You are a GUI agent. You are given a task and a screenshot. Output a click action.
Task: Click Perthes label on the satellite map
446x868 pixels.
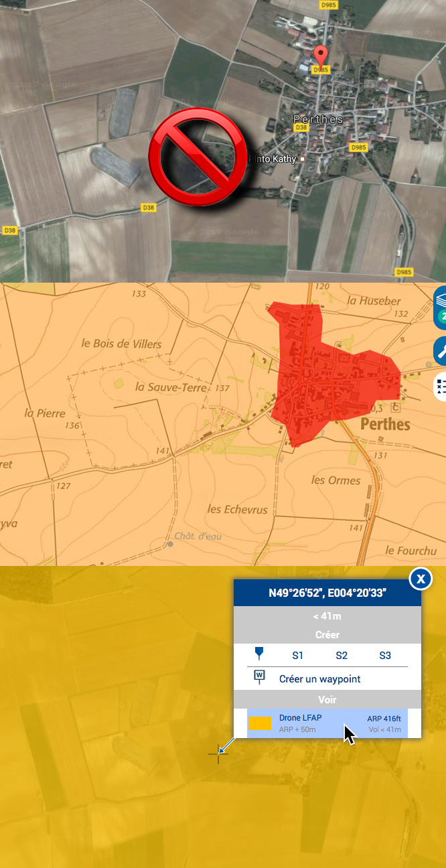pos(318,119)
